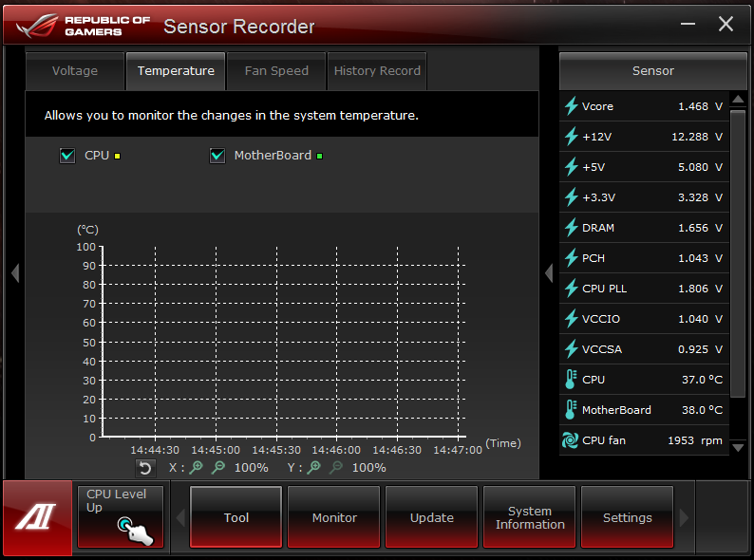Switch to the Voltage tab
This screenshot has width=754, height=560.
75,70
